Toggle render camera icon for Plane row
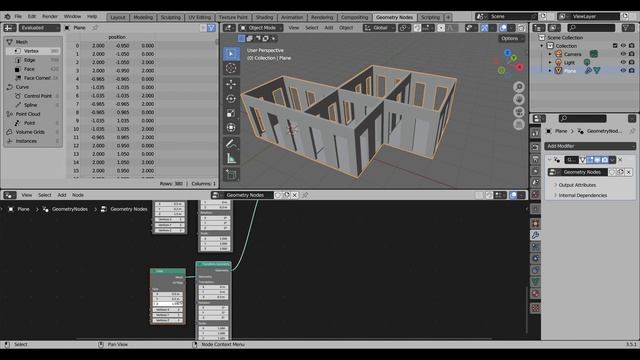Screen dimensions: 640x360 pos(631,71)
